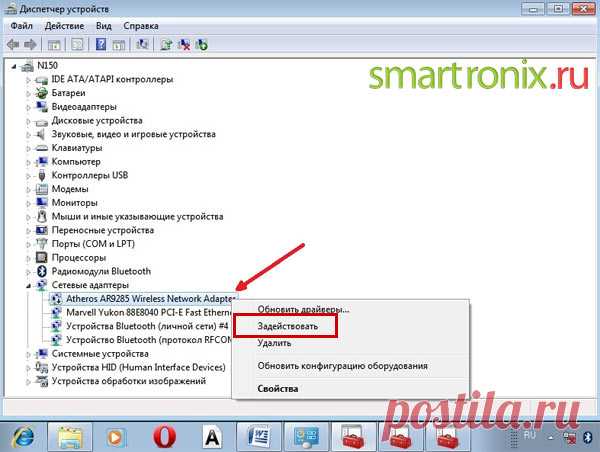The width and height of the screenshot is (600, 452).
Task: Open Microsoft Word from the taskbar
Action: pos(260,437)
